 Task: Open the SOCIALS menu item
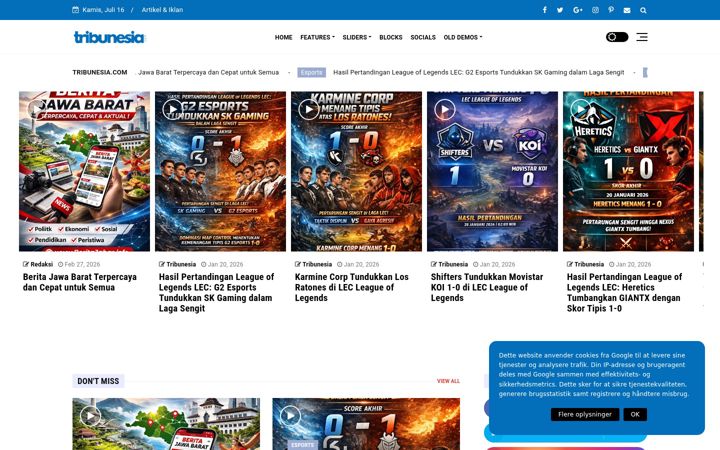click(423, 37)
